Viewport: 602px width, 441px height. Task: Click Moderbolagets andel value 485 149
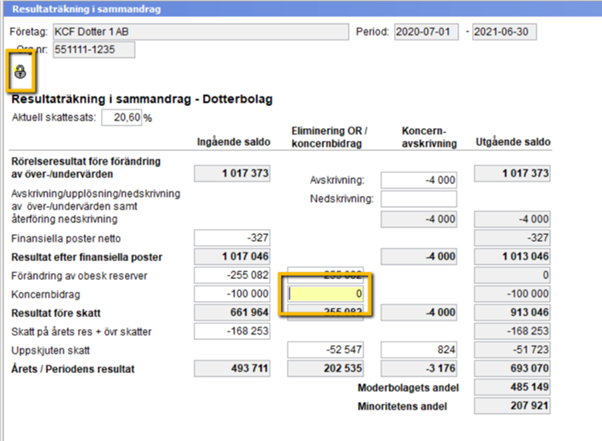point(512,387)
